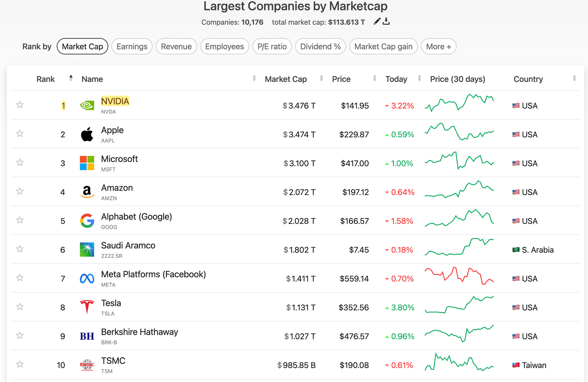Open the Tesla company link
This screenshot has width=588, height=382.
(111, 303)
